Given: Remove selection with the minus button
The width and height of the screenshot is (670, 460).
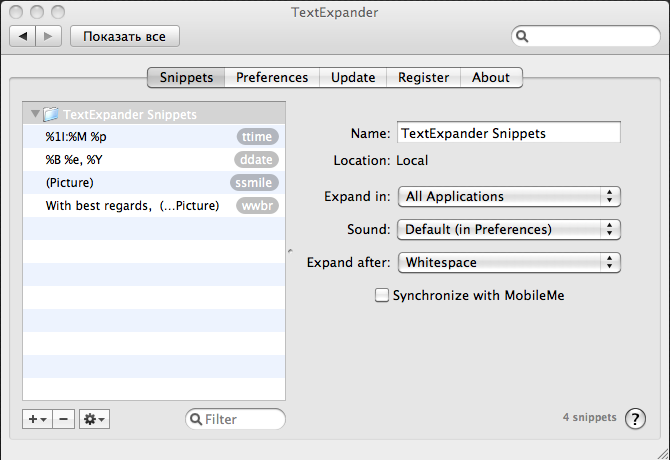Looking at the screenshot, I should coord(64,419).
